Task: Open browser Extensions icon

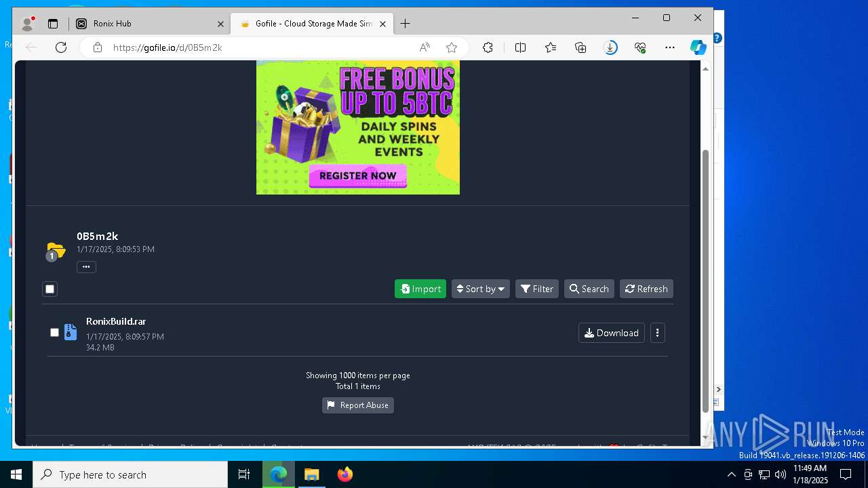Action: [x=488, y=47]
